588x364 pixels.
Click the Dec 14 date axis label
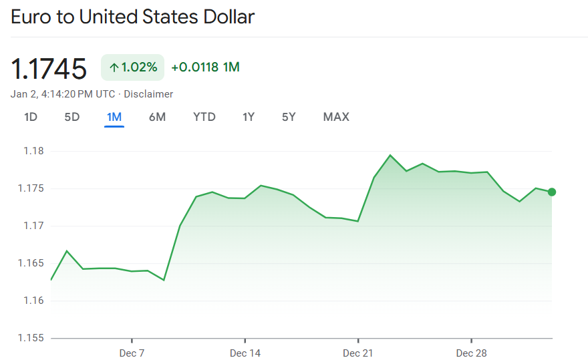pos(245,353)
